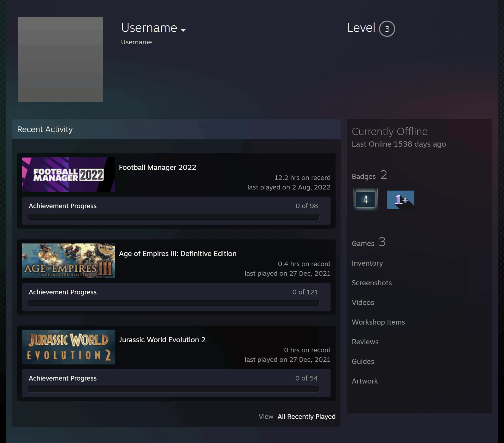This screenshot has height=443, width=504.
Task: Open Workshop Items
Action: tap(378, 322)
